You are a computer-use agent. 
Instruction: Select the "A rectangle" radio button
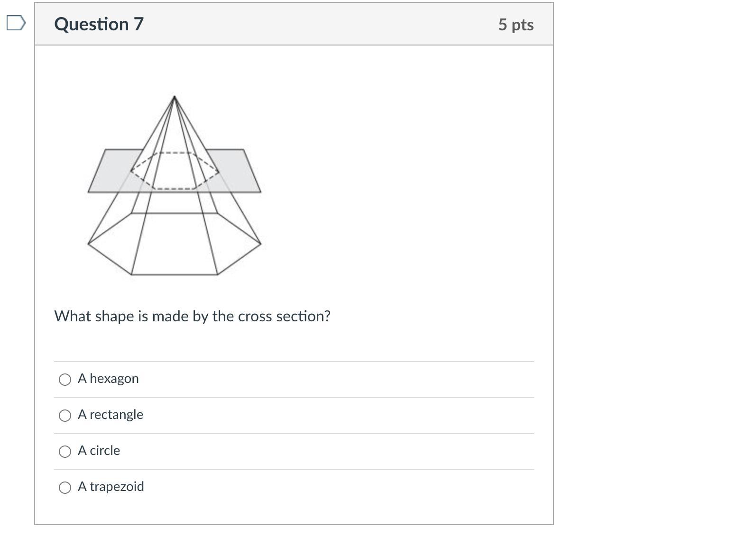pos(65,415)
